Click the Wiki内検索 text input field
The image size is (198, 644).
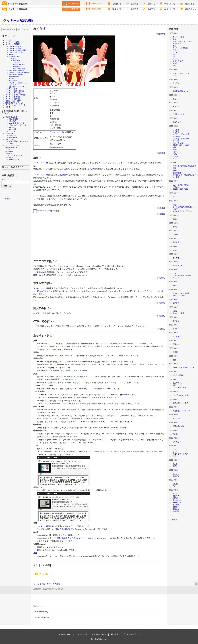(15, 182)
